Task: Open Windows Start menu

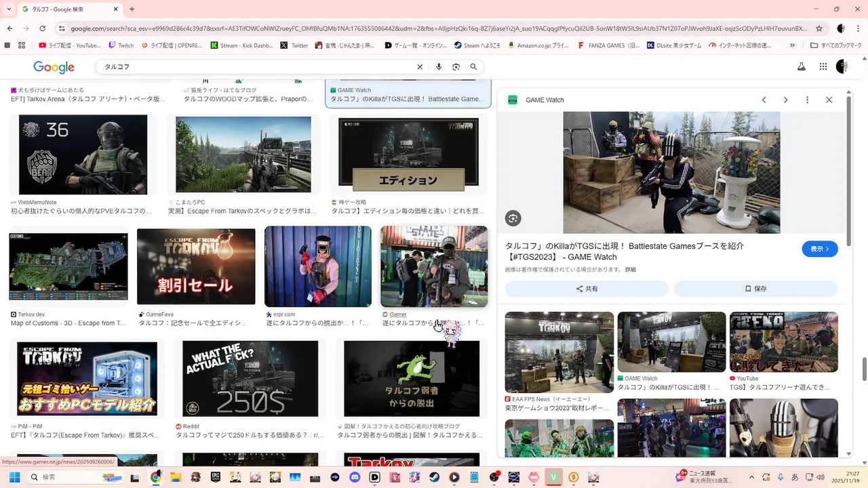Action: [14, 477]
